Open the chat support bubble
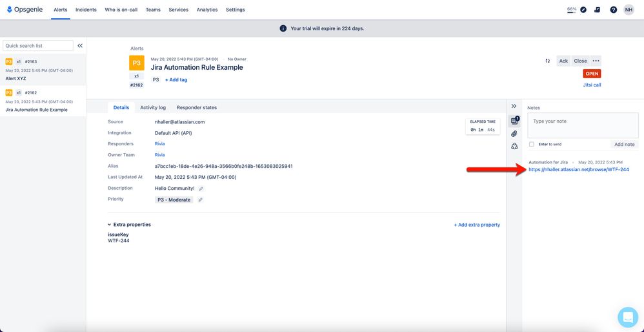The image size is (644, 332). click(x=628, y=317)
